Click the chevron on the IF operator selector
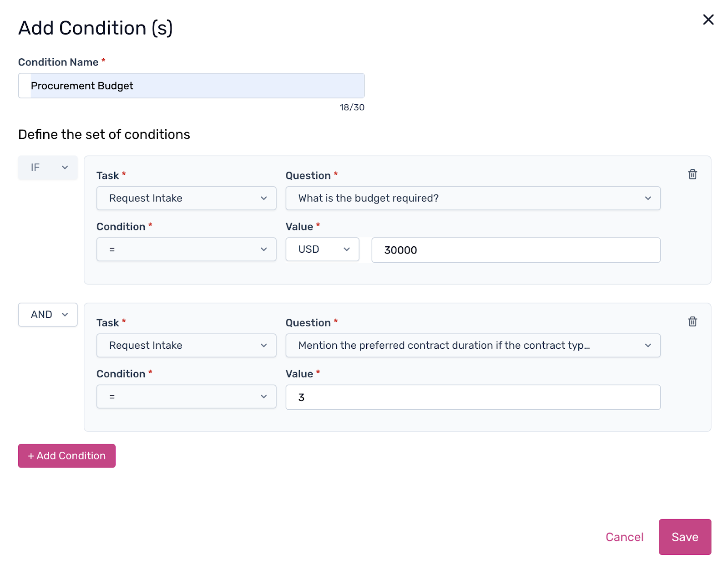 point(64,168)
